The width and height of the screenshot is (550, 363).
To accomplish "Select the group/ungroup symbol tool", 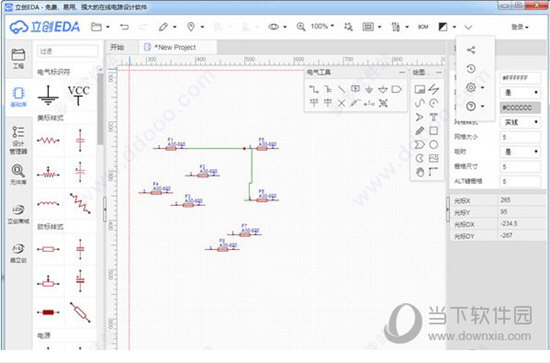I will pos(383,103).
